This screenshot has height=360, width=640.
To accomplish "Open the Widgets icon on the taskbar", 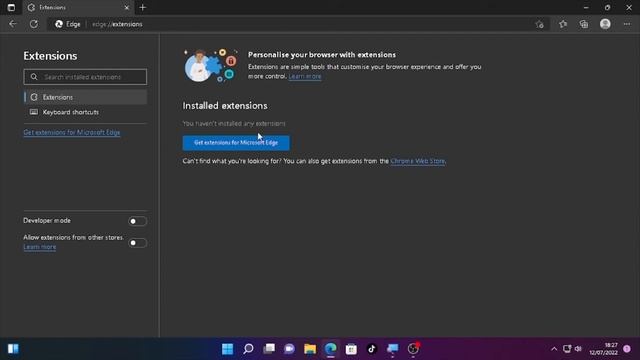I will 13,349.
